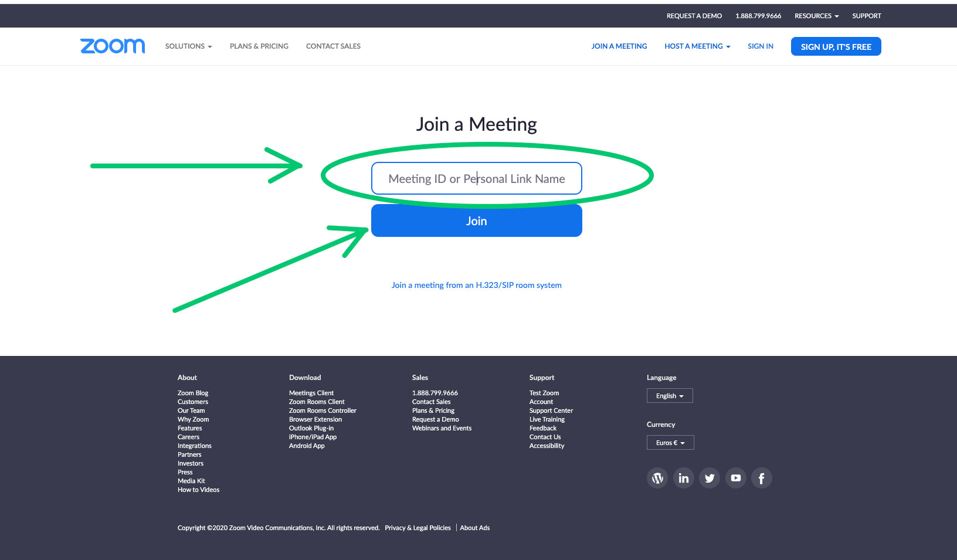Screen dimensions: 957x560
Task: Open Contact Sales in header
Action: click(x=333, y=46)
